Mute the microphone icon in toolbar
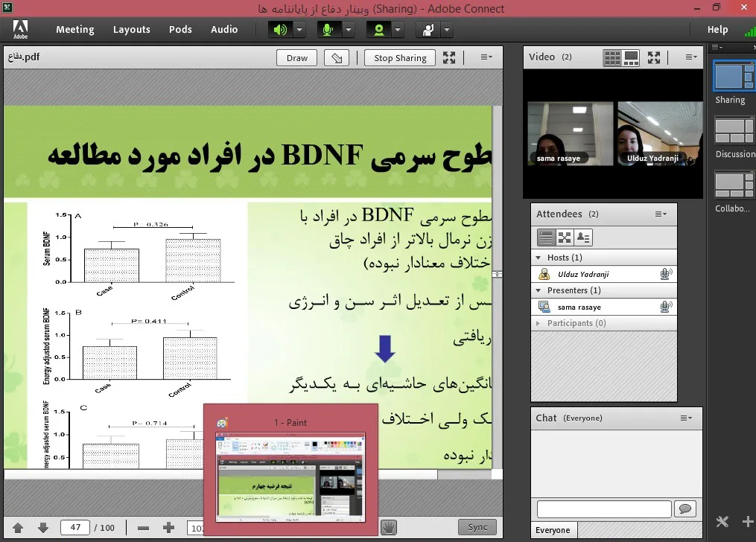 [328, 30]
